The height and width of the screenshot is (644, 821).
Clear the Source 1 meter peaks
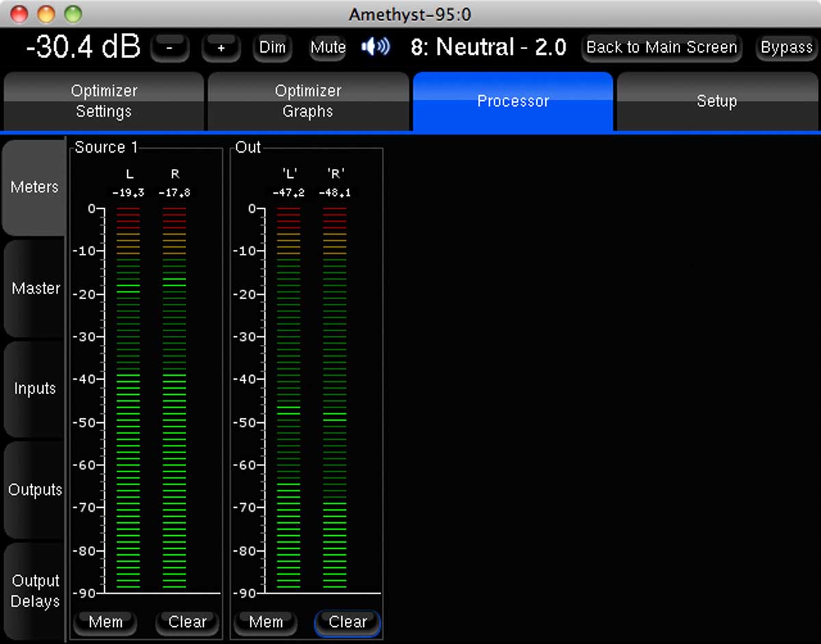tap(187, 622)
